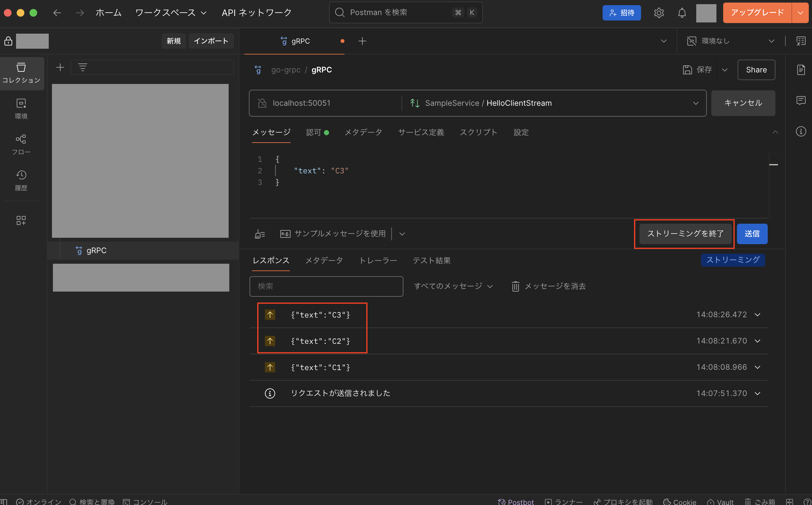Open Postbot in status bar
The image size is (812, 505).
(516, 502)
